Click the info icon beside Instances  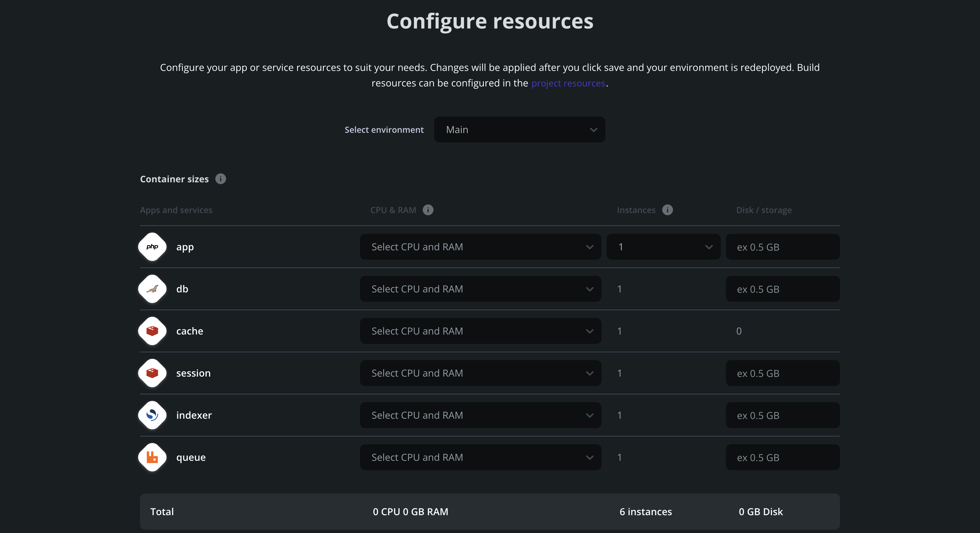667,210
